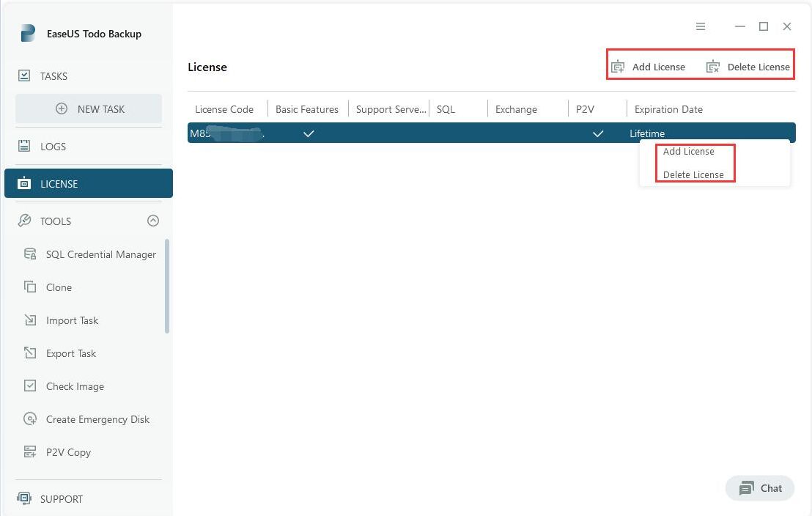Go to the TASKS section

pos(53,76)
